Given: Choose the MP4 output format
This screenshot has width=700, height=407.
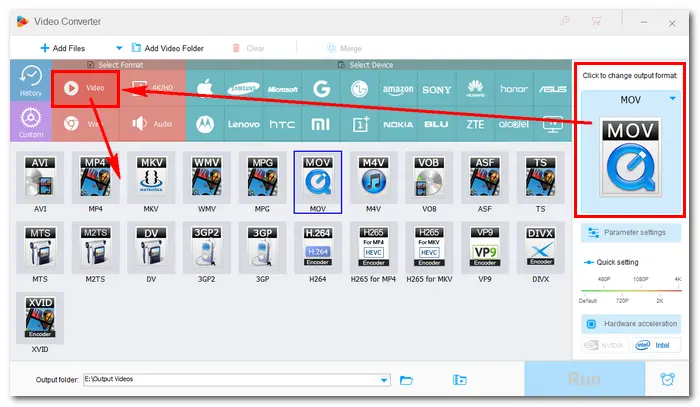Looking at the screenshot, I should pos(95,177).
